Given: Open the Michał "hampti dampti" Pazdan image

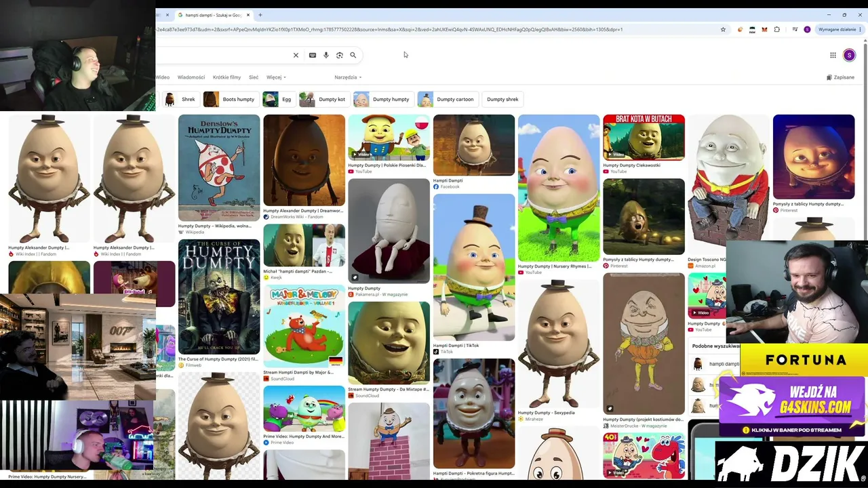Looking at the screenshot, I should click(304, 245).
